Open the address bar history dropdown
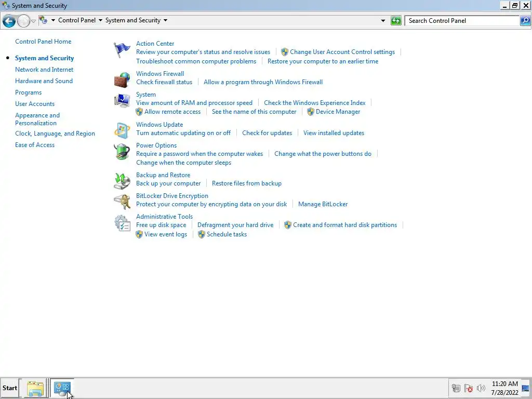The width and height of the screenshot is (532, 399). [383, 21]
